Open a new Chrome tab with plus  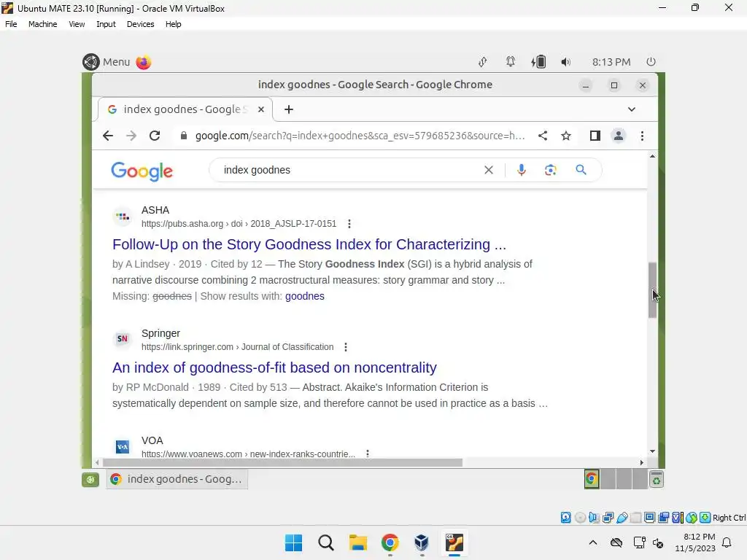pyautogui.click(x=289, y=109)
